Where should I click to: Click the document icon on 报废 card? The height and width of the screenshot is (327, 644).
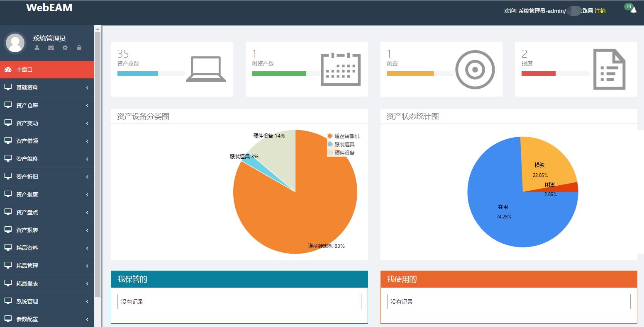click(609, 69)
